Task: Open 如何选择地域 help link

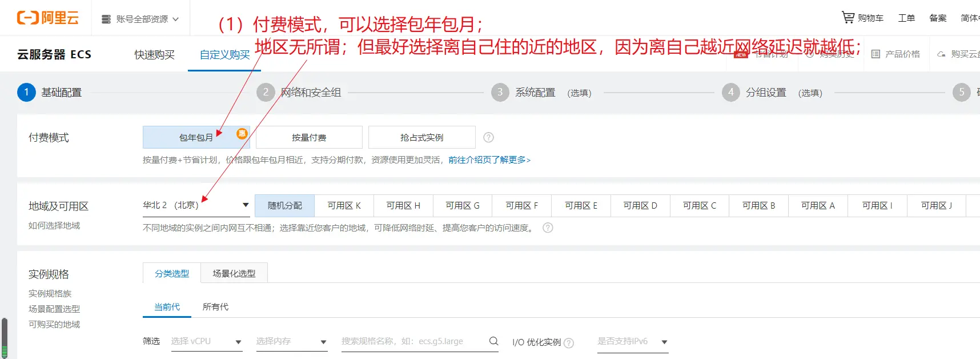Action: (x=54, y=226)
